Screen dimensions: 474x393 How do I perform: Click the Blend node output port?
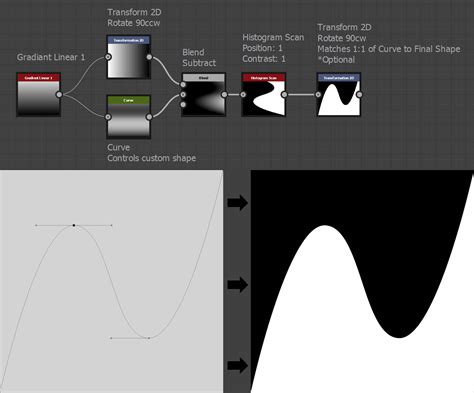click(x=224, y=95)
